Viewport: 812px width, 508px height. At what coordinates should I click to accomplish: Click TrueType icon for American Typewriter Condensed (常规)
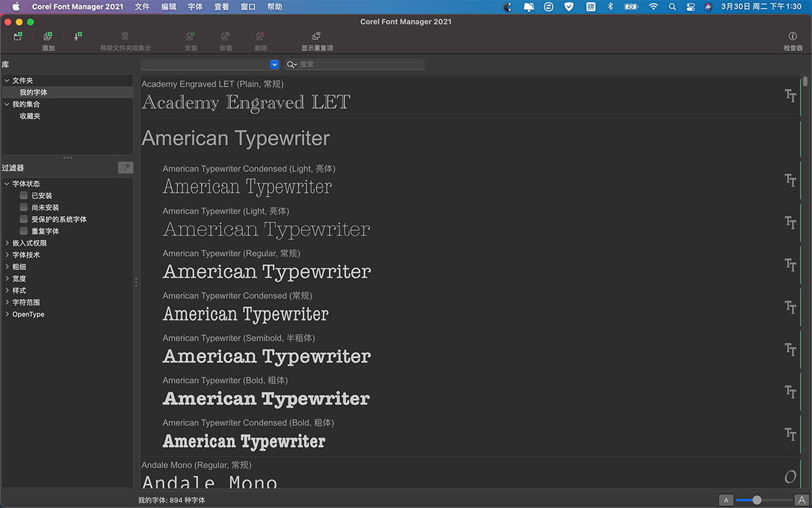point(790,307)
